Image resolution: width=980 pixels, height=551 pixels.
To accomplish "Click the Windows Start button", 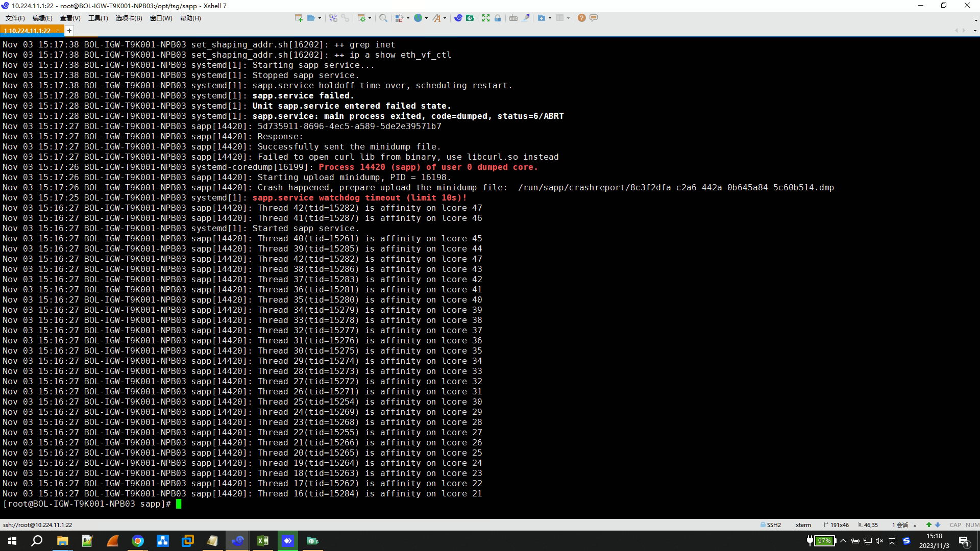I will (12, 541).
